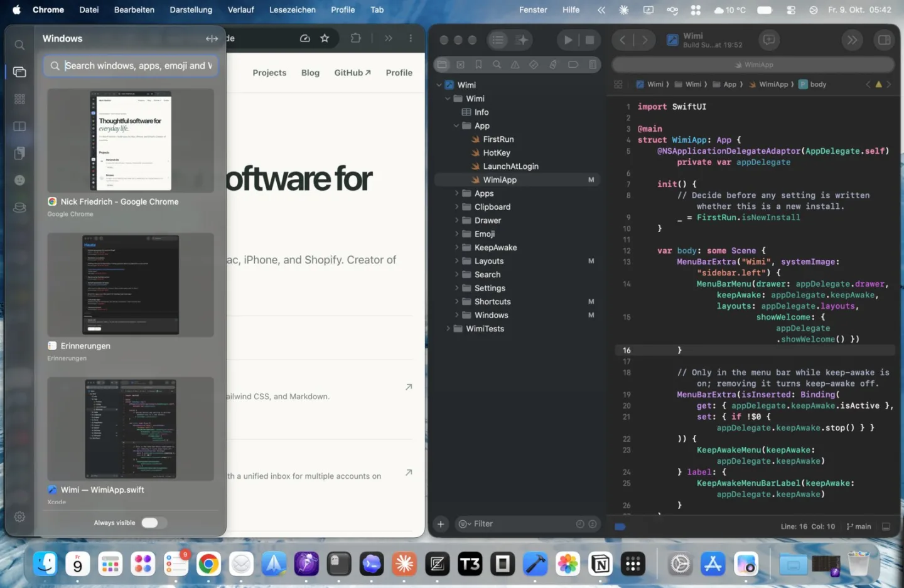Expand the Windows folder in Xcode

(456, 315)
